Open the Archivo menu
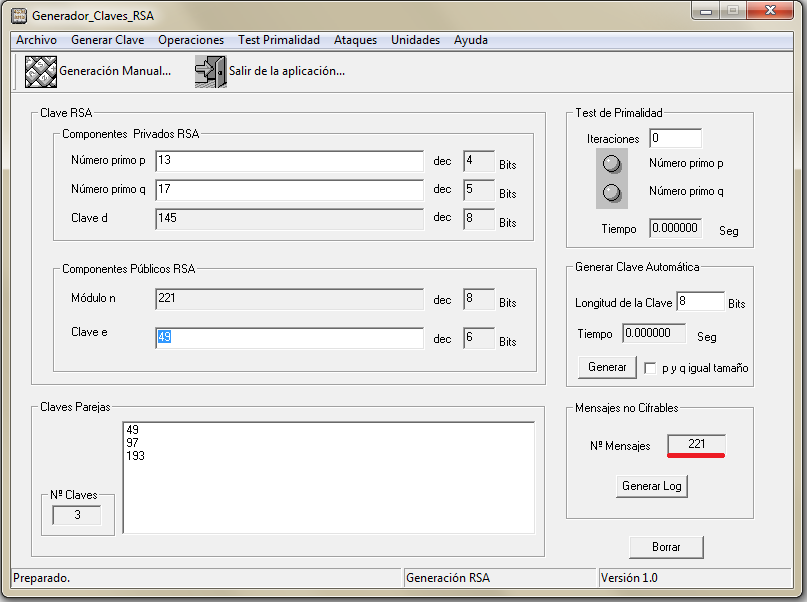807x602 pixels. (x=36, y=40)
